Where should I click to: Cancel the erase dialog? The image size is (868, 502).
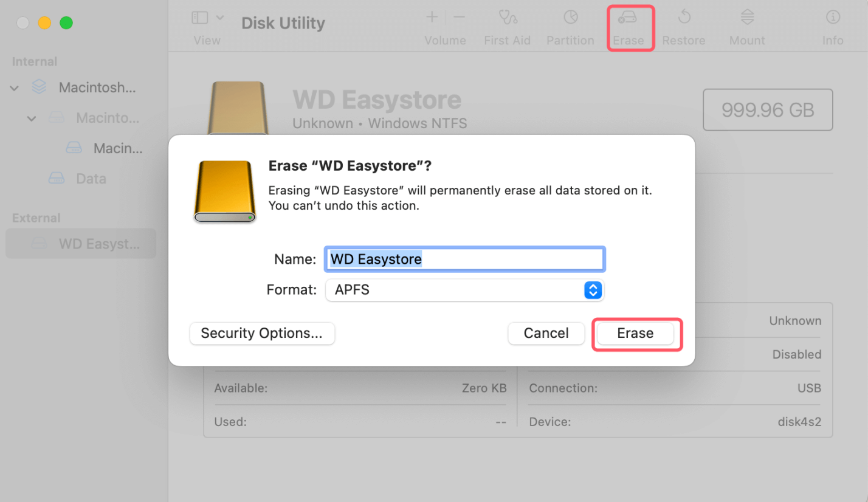pyautogui.click(x=545, y=333)
